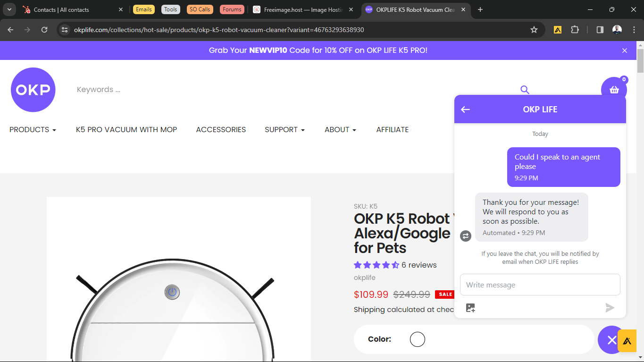Click the yellow floating widget icon
Image resolution: width=644 pixels, height=362 pixels.
[627, 341]
